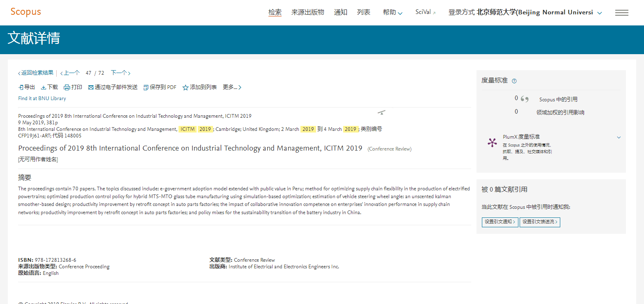Click the email envelope icon
The height and width of the screenshot is (304, 644).
91,87
